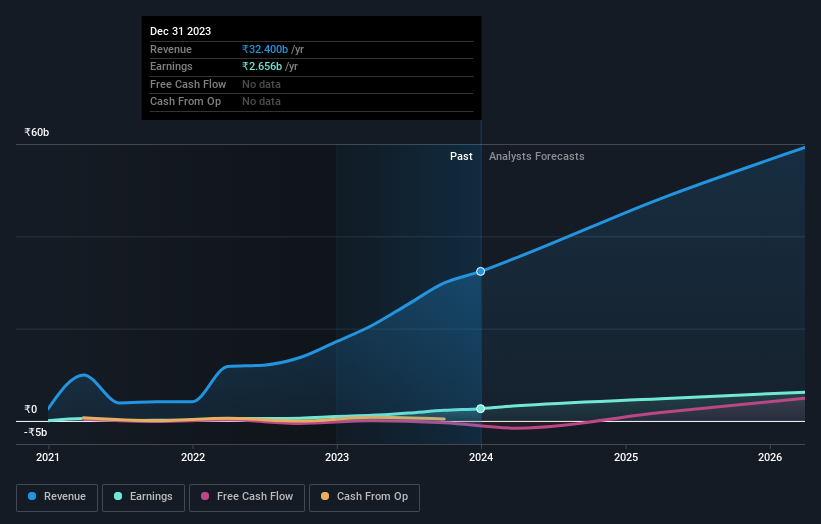Click the Cash From Op row in tooltip

point(312,102)
